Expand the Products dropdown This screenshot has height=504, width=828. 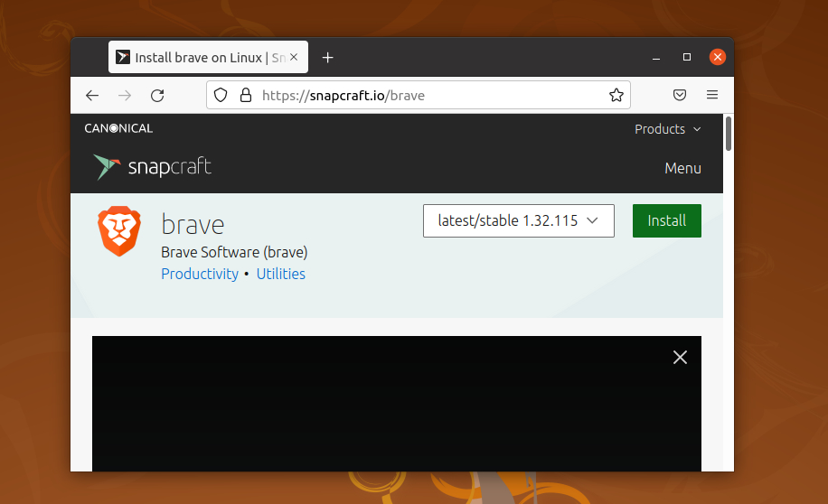[x=667, y=129]
